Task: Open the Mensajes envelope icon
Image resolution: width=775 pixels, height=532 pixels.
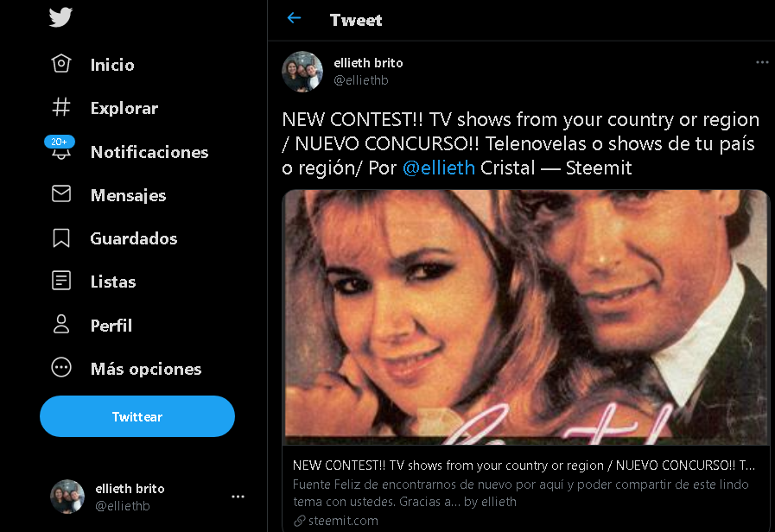Action: [x=61, y=193]
